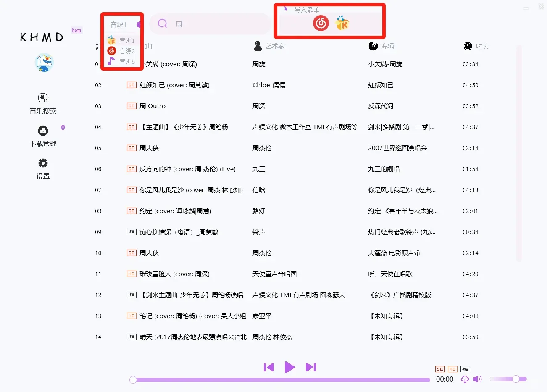Click the volume slider handle
Image resolution: width=547 pixels, height=392 pixels.
pos(516,379)
